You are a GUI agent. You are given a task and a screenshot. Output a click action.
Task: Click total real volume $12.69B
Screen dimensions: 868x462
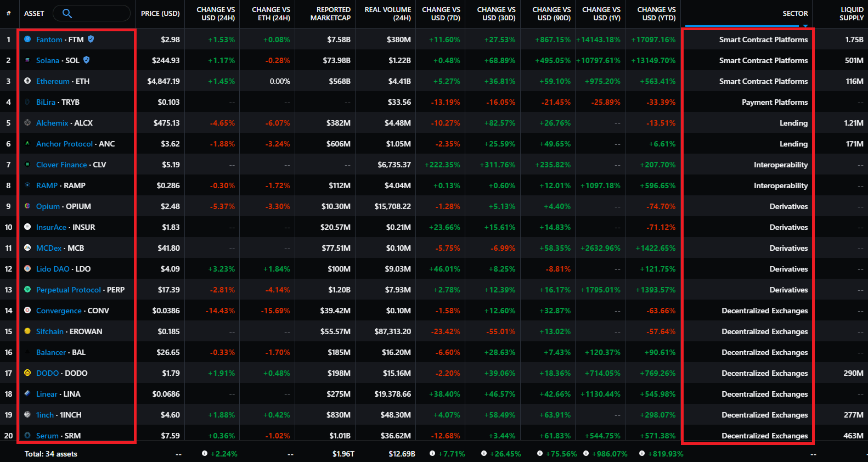402,454
